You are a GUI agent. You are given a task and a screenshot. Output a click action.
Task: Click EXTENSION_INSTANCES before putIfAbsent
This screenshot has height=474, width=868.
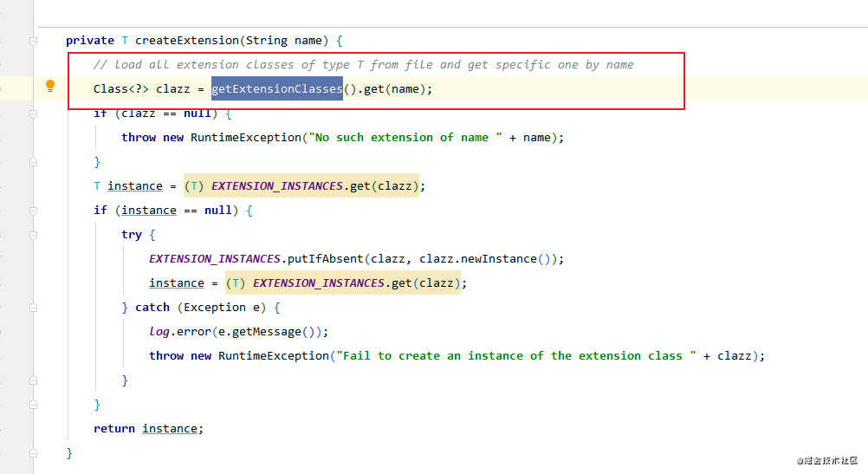click(x=215, y=258)
